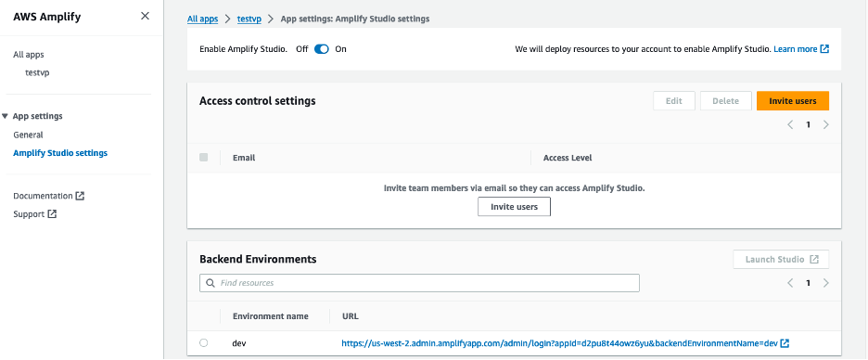Follow the All apps breadcrumb link
Viewport: 868px width, 360px height.
202,19
